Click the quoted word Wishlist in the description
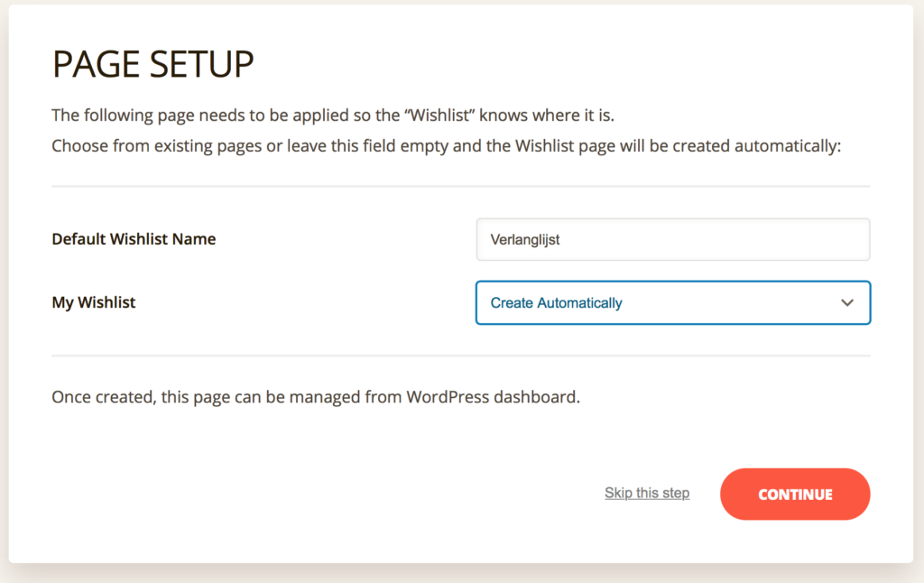924x583 pixels. tap(440, 115)
